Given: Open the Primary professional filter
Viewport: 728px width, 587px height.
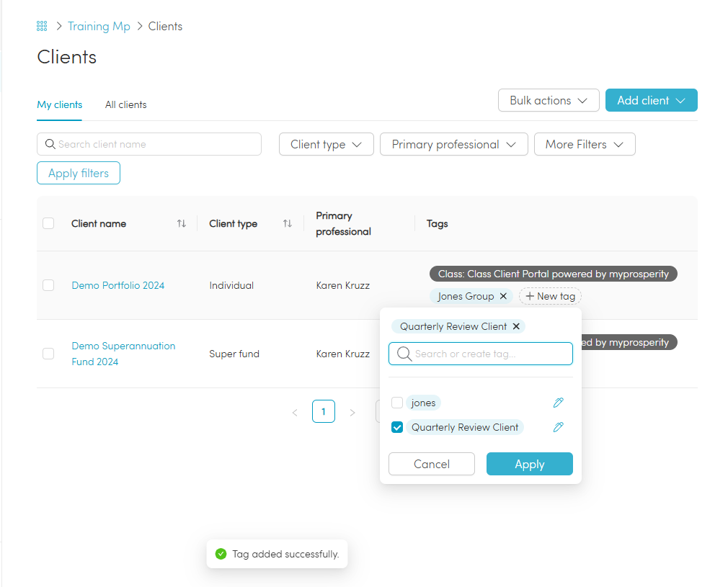Looking at the screenshot, I should coord(453,144).
